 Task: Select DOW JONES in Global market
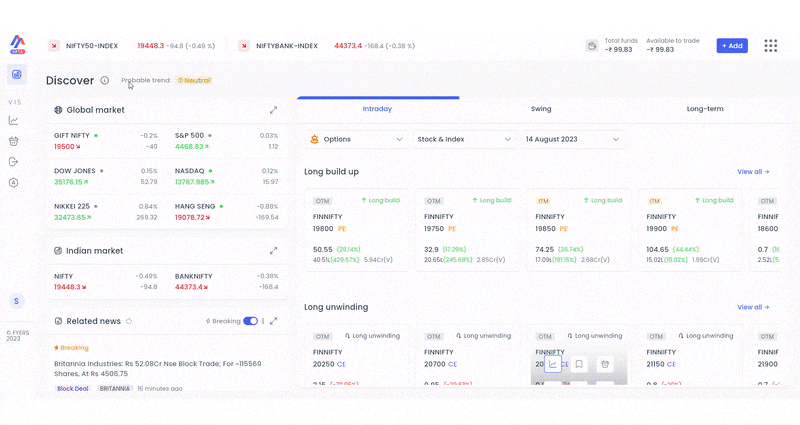[x=106, y=177]
